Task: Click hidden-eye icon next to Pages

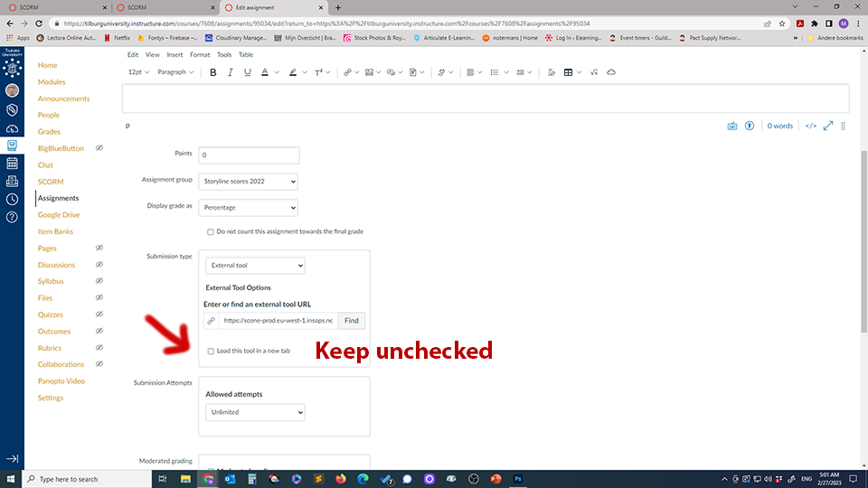Action: pos(99,248)
